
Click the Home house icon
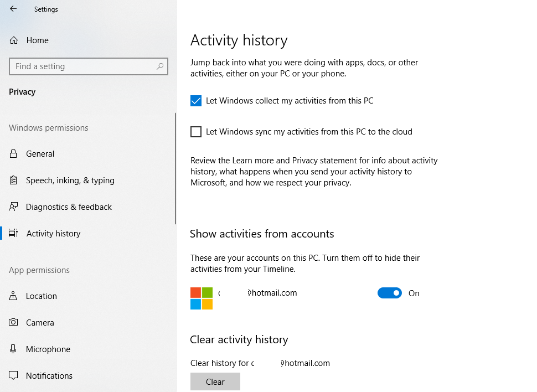click(14, 40)
